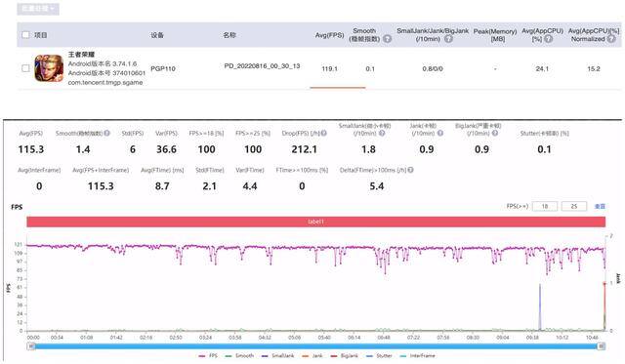Click record name PD_20220816_00_30_13
625x364 pixels.
point(262,66)
